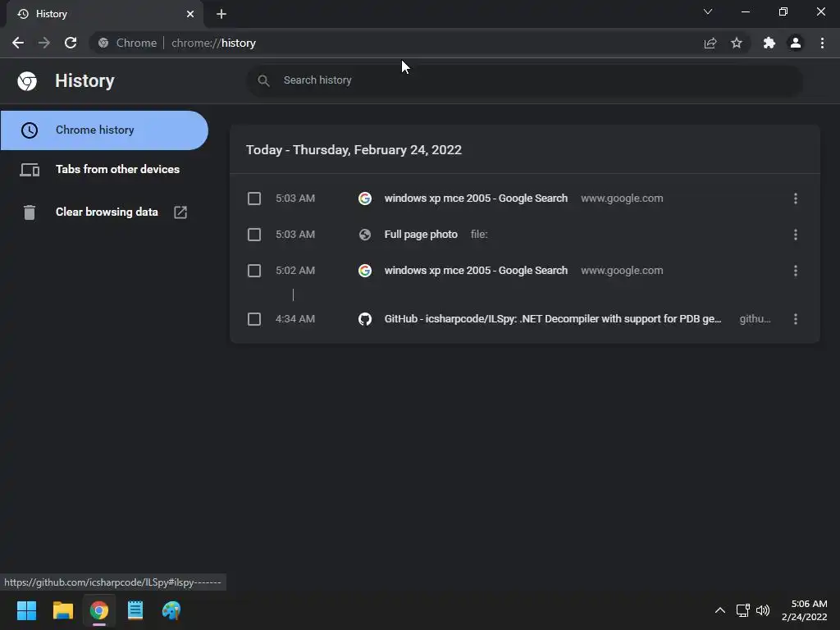The height and width of the screenshot is (630, 840).
Task: Click the 5:03 AM time on the Full page photo row
Action: [x=295, y=234]
